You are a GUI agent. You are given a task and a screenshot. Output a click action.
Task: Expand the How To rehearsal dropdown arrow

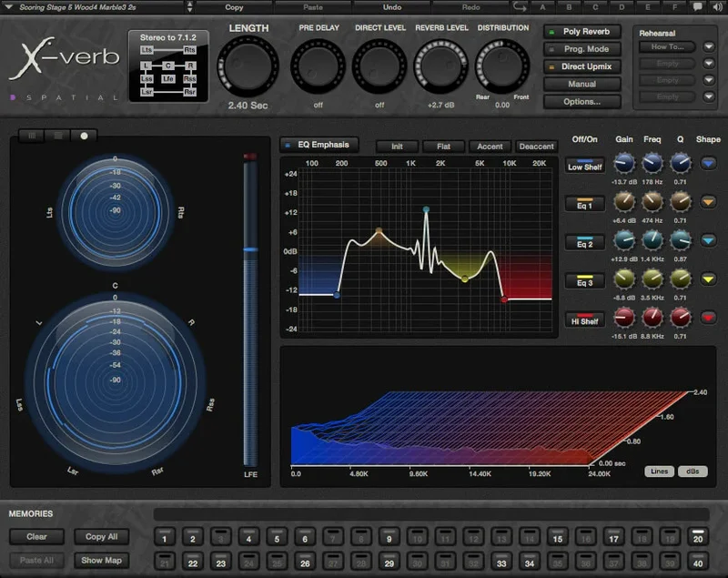(709, 46)
